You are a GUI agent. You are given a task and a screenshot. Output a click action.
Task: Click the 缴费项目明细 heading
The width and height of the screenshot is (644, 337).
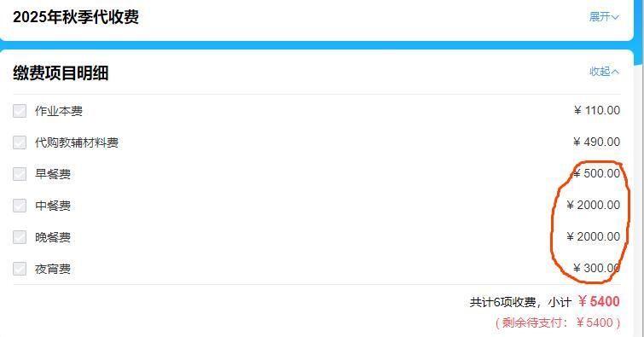click(x=61, y=73)
